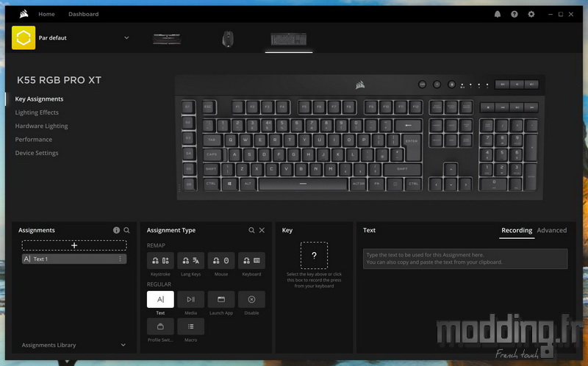The height and width of the screenshot is (366, 588).
Task: Click the Corsair sails logo
Action: point(24,14)
